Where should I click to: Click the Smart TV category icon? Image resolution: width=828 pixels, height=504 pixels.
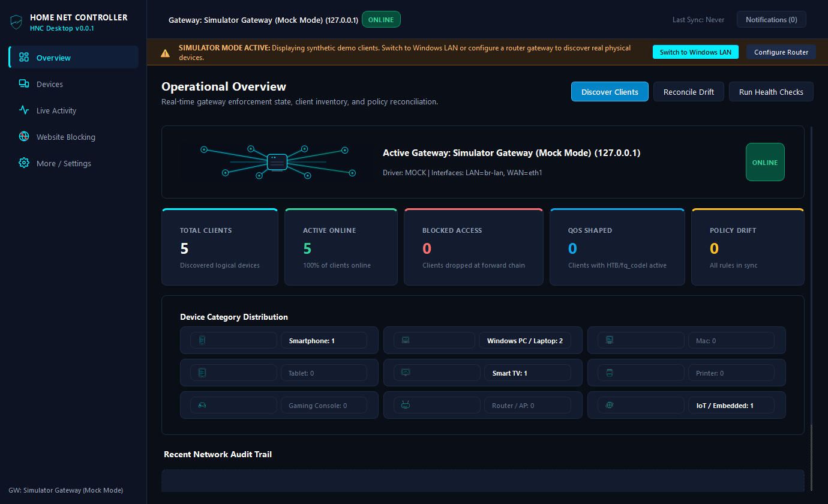pyautogui.click(x=406, y=373)
